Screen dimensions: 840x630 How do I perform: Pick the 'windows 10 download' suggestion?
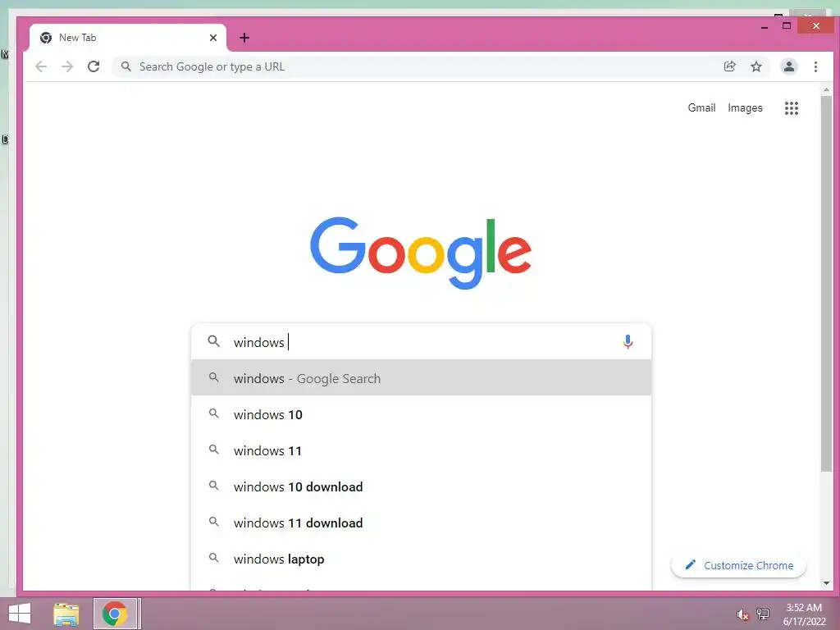point(421,486)
